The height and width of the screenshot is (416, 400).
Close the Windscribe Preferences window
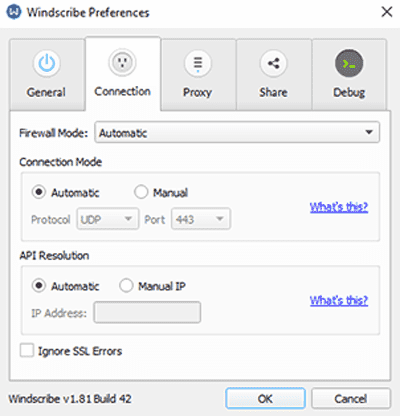click(387, 12)
